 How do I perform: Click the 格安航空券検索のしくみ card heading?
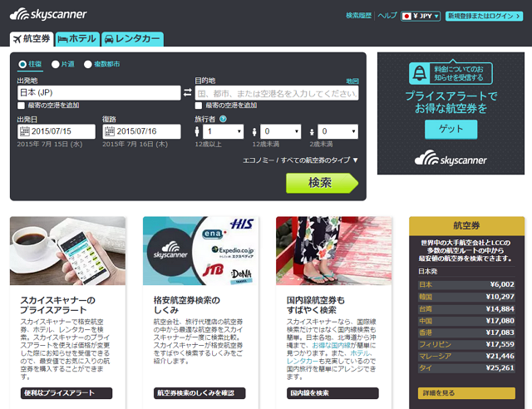point(187,305)
